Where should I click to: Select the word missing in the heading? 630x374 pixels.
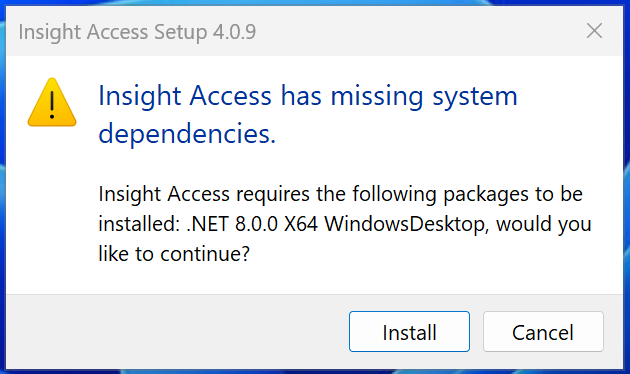tap(377, 96)
